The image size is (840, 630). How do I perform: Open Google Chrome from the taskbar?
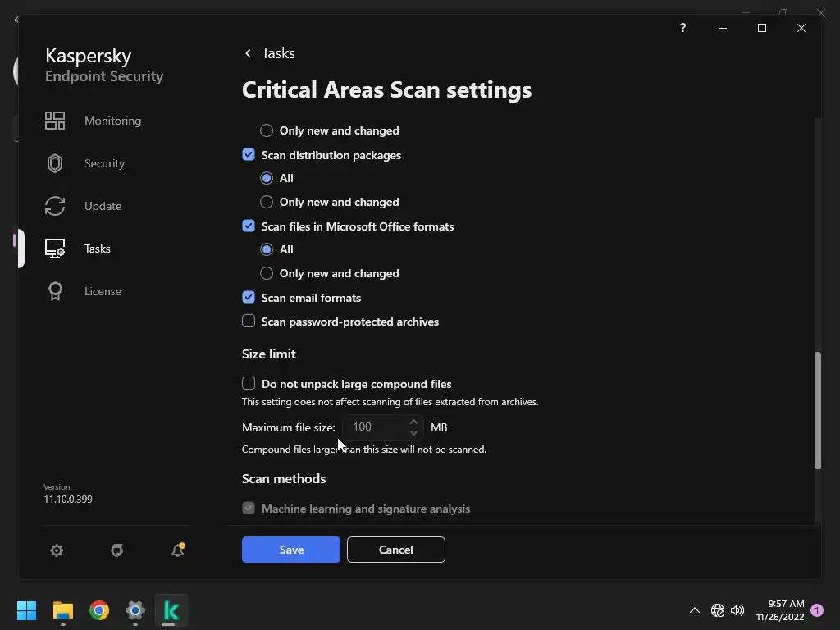[99, 610]
